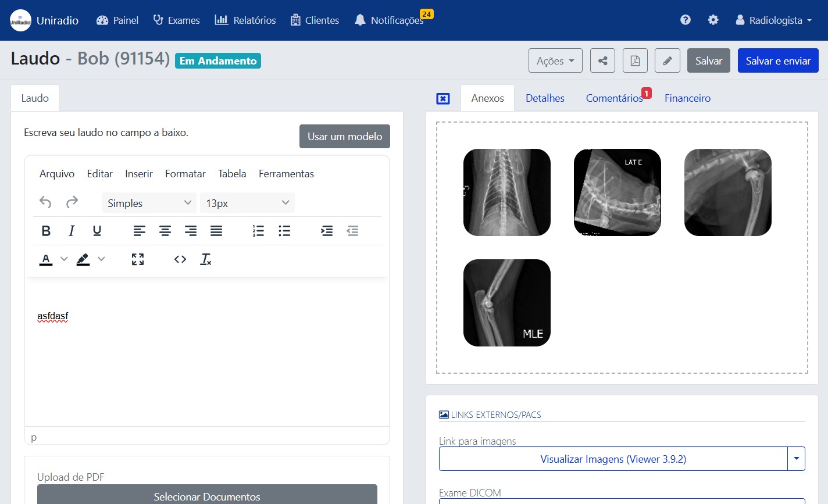Edit the laudo with the pencil icon

coord(667,60)
